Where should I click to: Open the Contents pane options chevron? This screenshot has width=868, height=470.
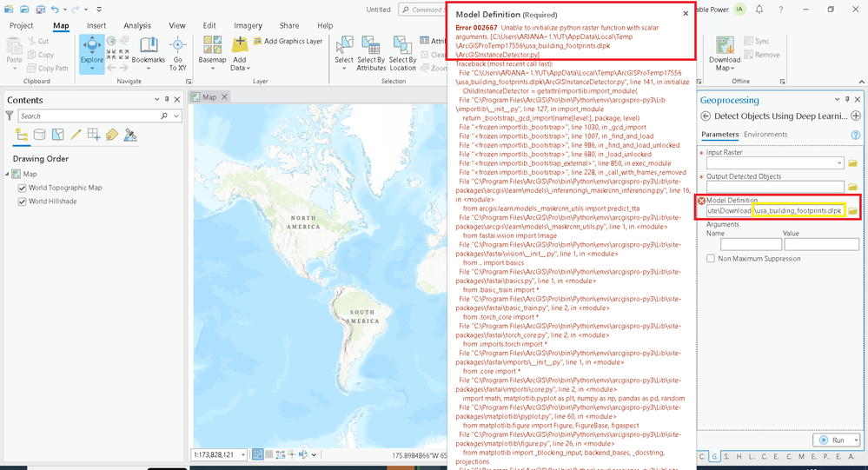pyautogui.click(x=156, y=99)
